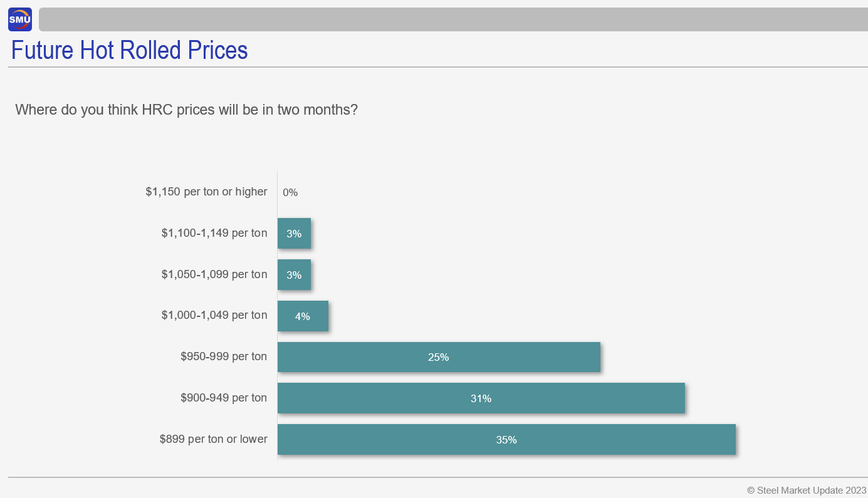This screenshot has height=498, width=868.
Task: Click the "$1,150 per ton or higher" label
Action: tap(207, 192)
